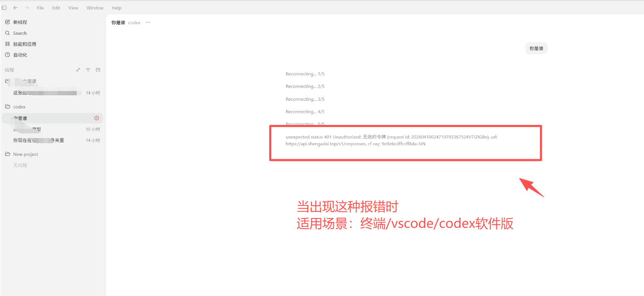Toggle the sidebar panel icon

4,8
